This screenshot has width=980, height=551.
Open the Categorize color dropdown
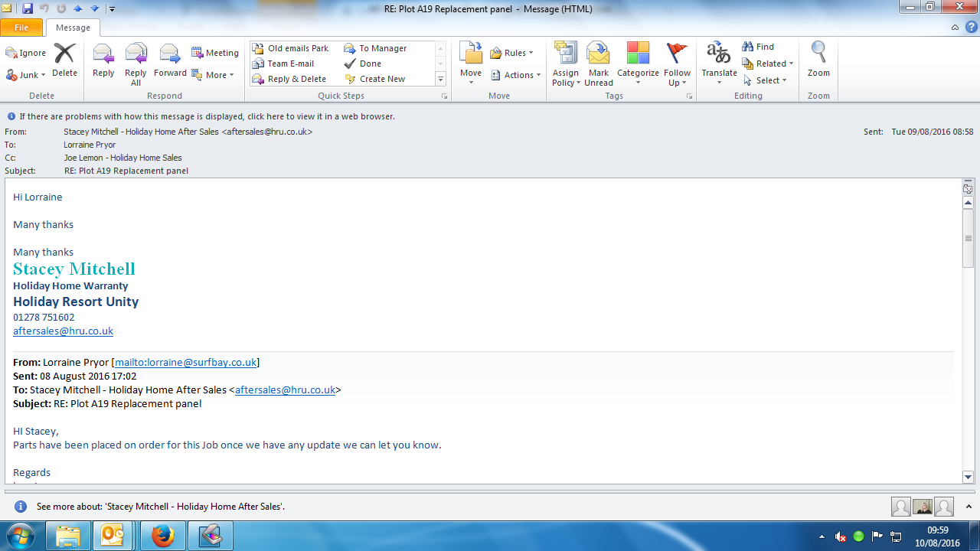point(638,64)
